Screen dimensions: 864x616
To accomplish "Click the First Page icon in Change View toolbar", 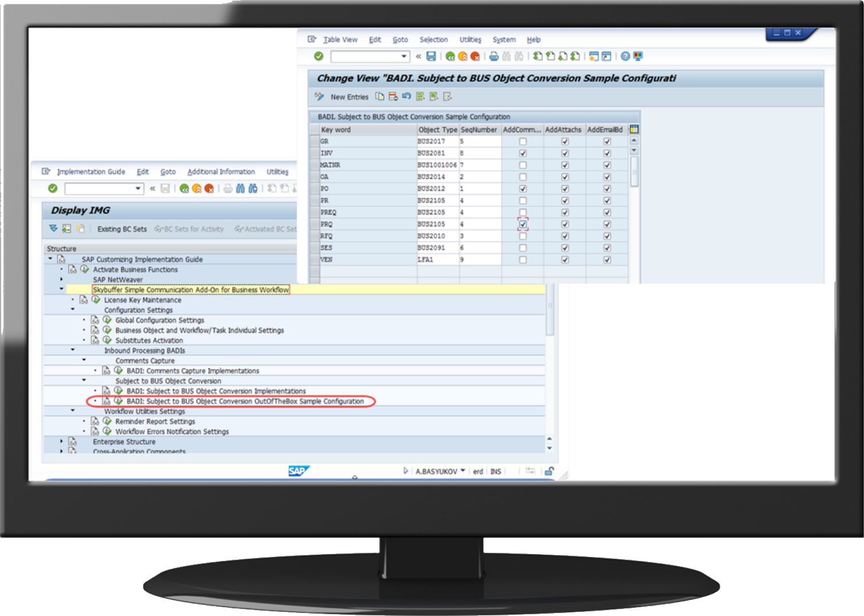I will pos(538,56).
